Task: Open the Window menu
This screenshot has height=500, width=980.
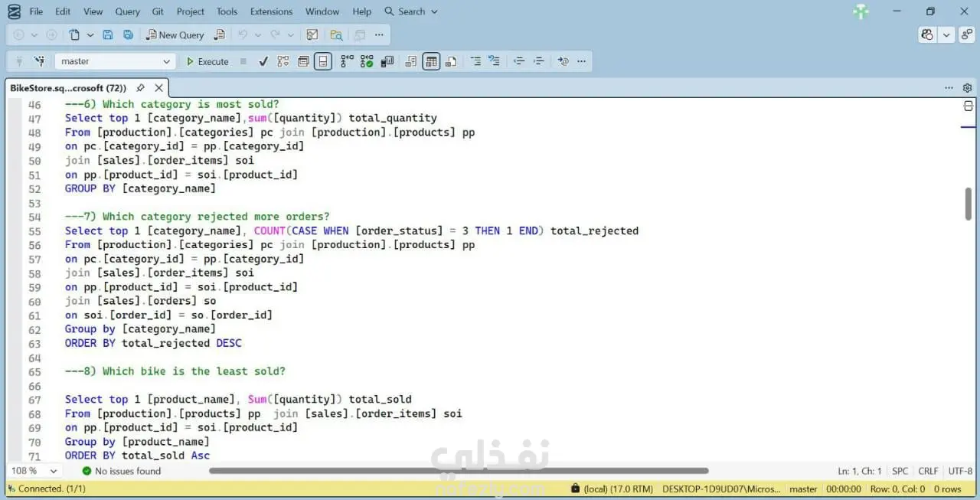Action: (x=322, y=11)
